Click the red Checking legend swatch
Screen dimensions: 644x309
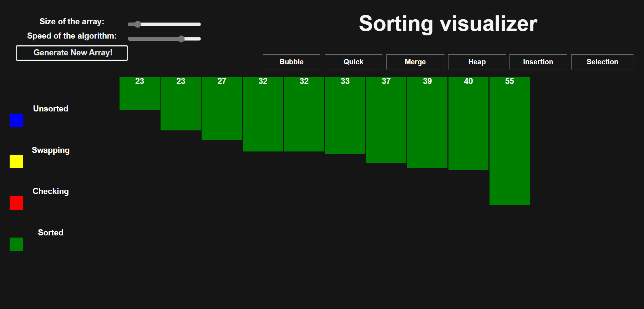(x=16, y=203)
